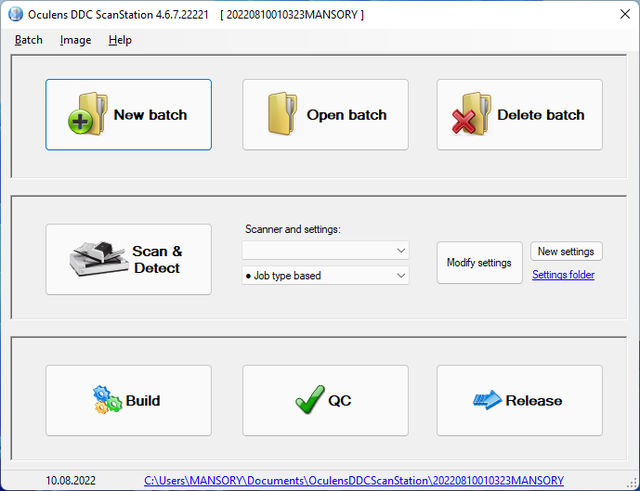Open the Image menu
This screenshot has width=640, height=491.
pyautogui.click(x=76, y=40)
